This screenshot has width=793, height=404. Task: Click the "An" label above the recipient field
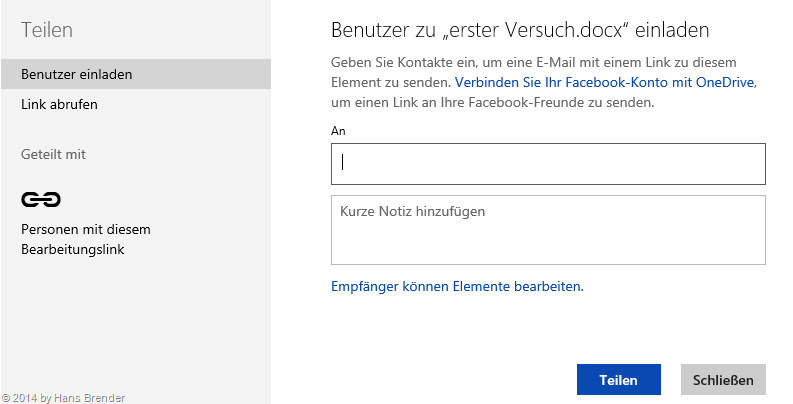pos(337,131)
